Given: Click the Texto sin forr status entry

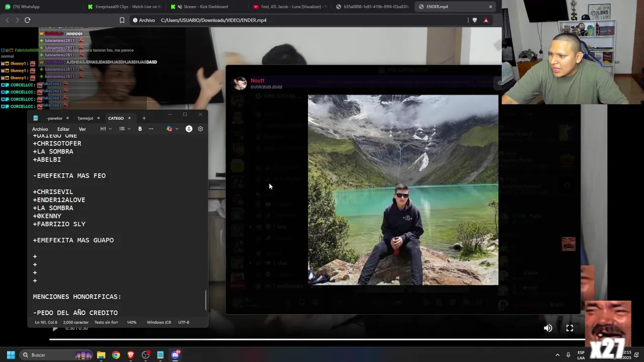Looking at the screenshot, I should coord(106,322).
